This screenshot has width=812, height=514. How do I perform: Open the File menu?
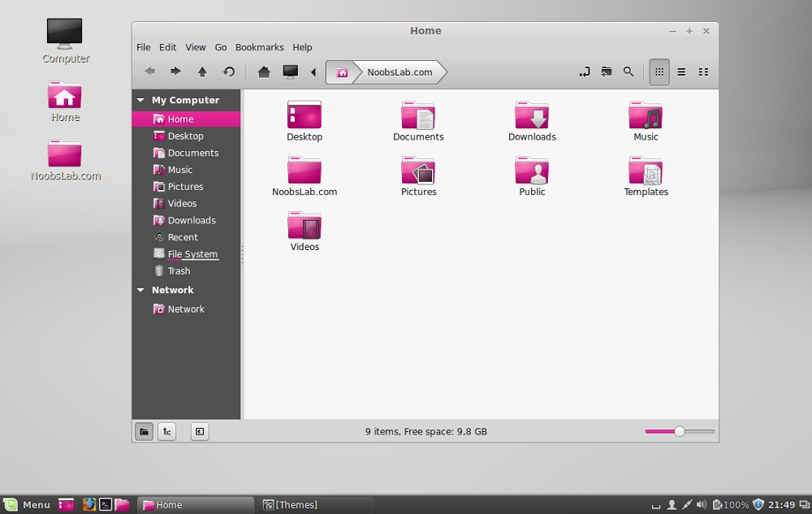click(x=144, y=47)
